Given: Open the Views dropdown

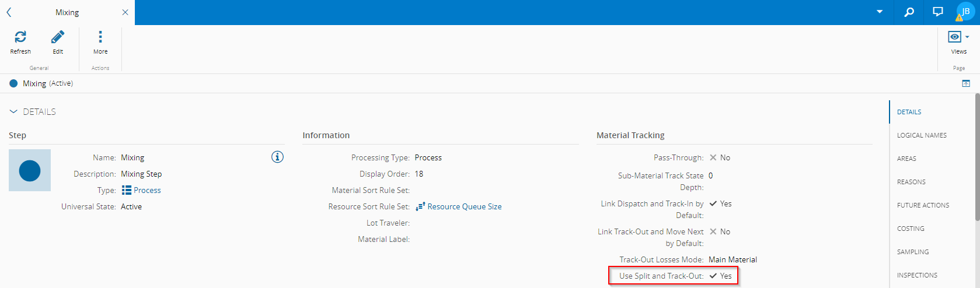Looking at the screenshot, I should [958, 37].
